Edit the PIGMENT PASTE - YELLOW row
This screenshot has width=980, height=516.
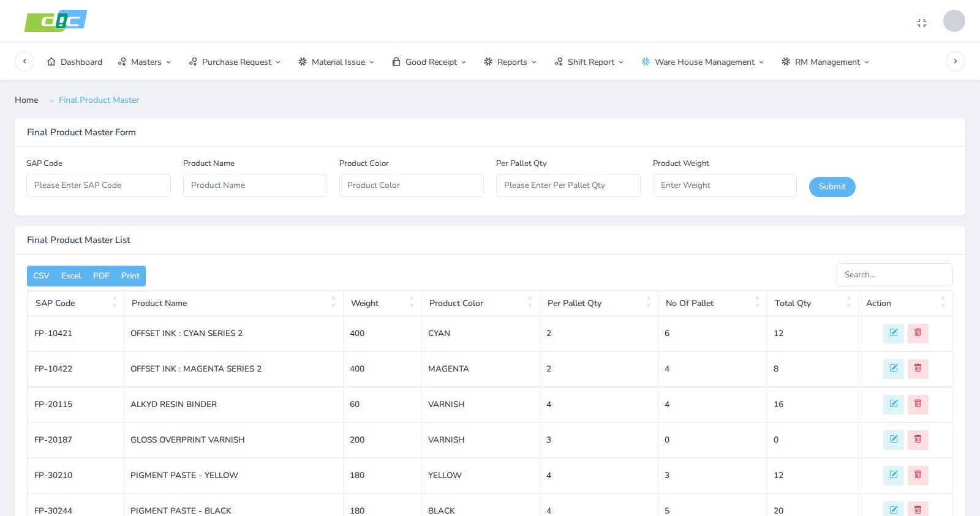[x=894, y=475]
